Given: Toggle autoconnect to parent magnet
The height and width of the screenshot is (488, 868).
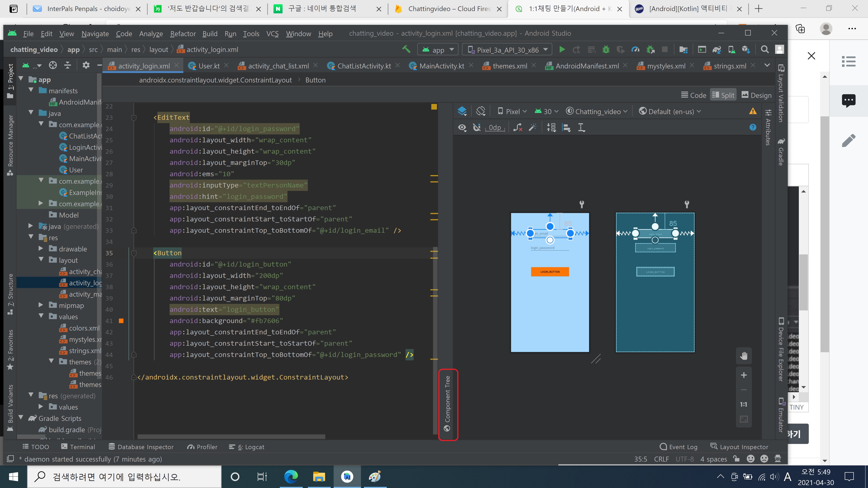Looking at the screenshot, I should click(x=477, y=128).
